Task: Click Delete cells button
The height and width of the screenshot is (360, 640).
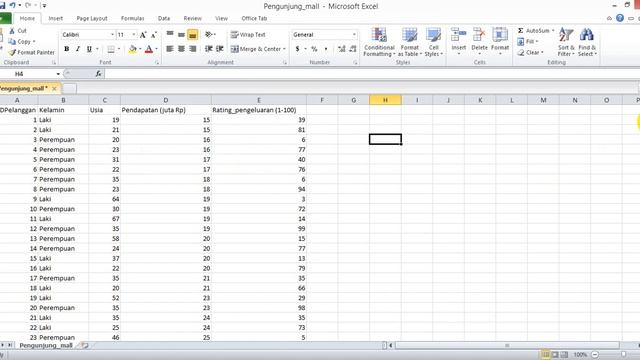Action: click(x=479, y=41)
